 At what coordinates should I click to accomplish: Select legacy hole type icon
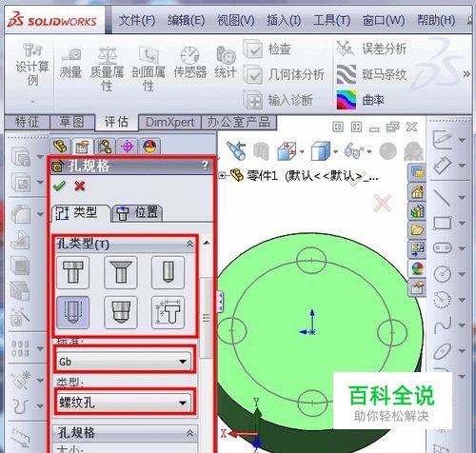[168, 312]
